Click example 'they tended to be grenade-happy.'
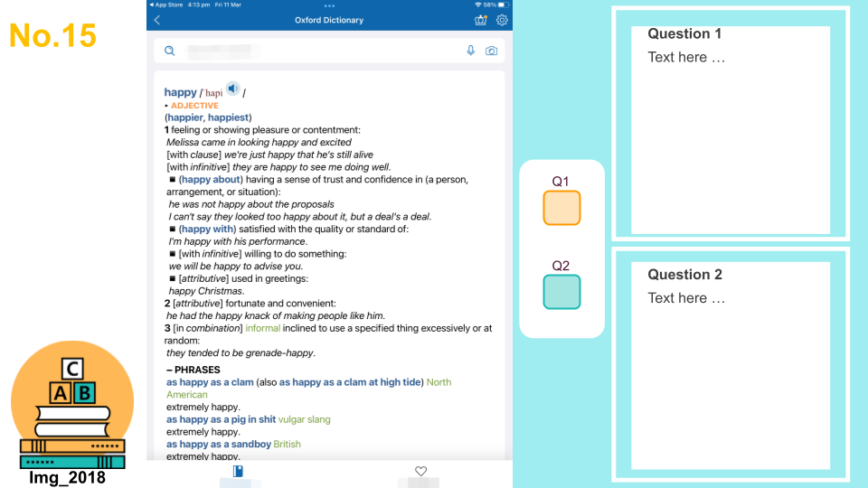This screenshot has width=868, height=488. (x=241, y=353)
